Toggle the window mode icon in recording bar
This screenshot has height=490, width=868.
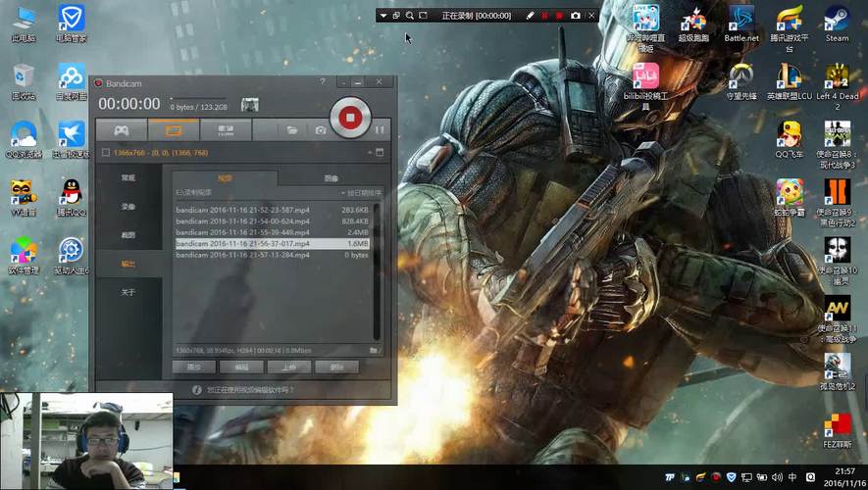tap(396, 16)
